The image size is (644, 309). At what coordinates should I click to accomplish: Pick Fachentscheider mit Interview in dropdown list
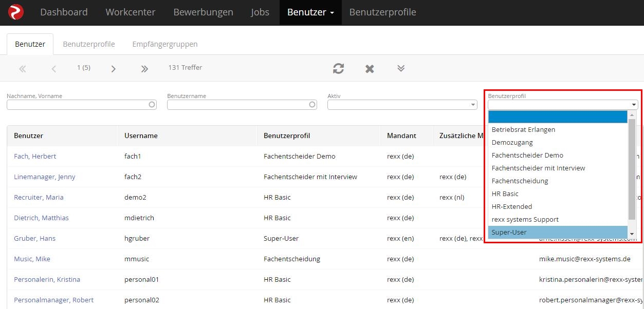tap(558, 168)
